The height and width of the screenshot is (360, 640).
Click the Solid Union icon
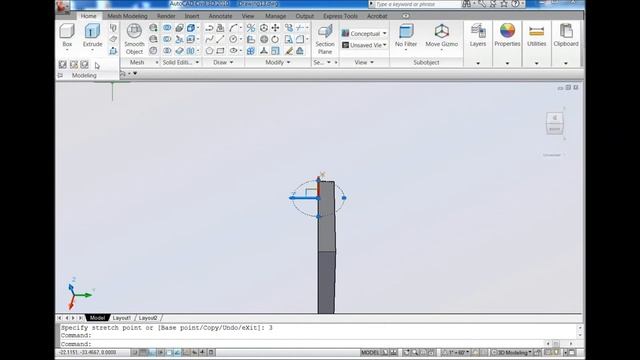[x=167, y=28]
